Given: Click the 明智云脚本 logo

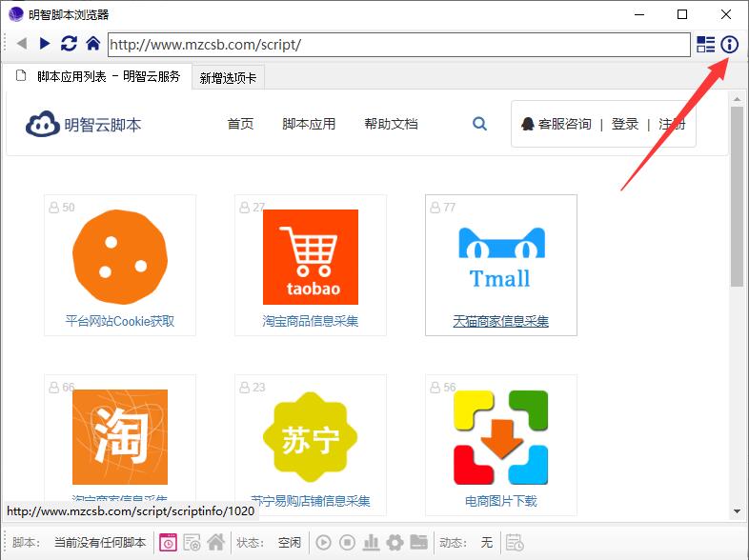Looking at the screenshot, I should (x=84, y=125).
